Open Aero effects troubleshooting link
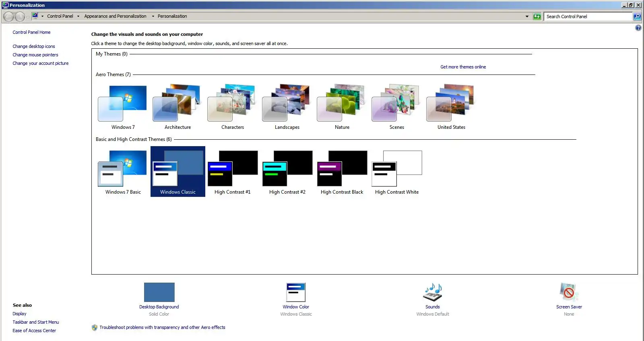Screen dimensions: 644x341 point(162,327)
